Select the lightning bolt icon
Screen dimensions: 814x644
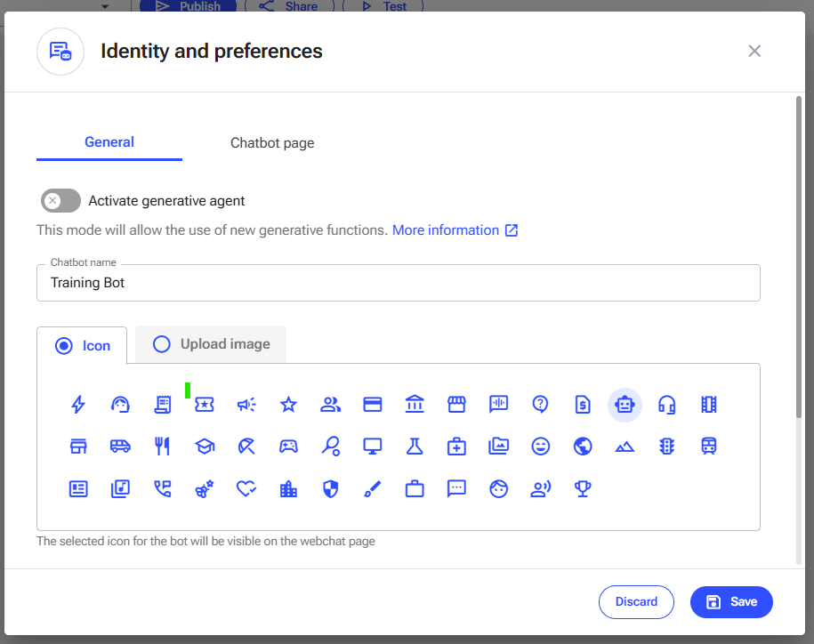(x=78, y=404)
